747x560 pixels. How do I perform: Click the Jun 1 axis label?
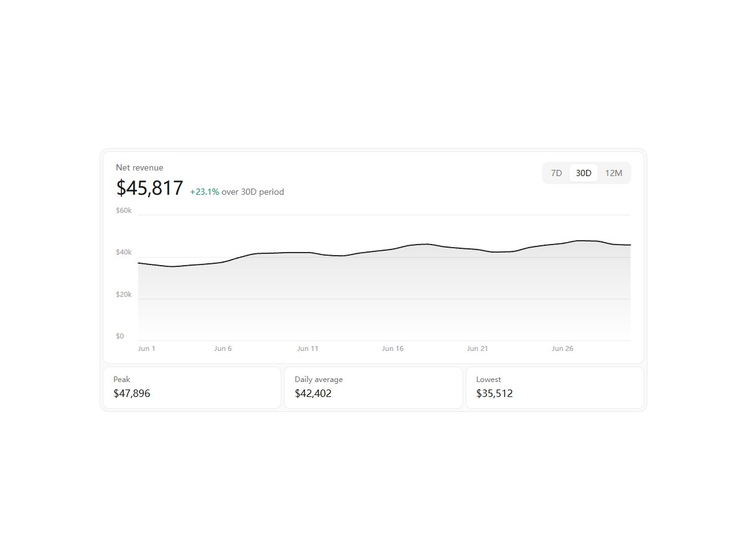(147, 348)
